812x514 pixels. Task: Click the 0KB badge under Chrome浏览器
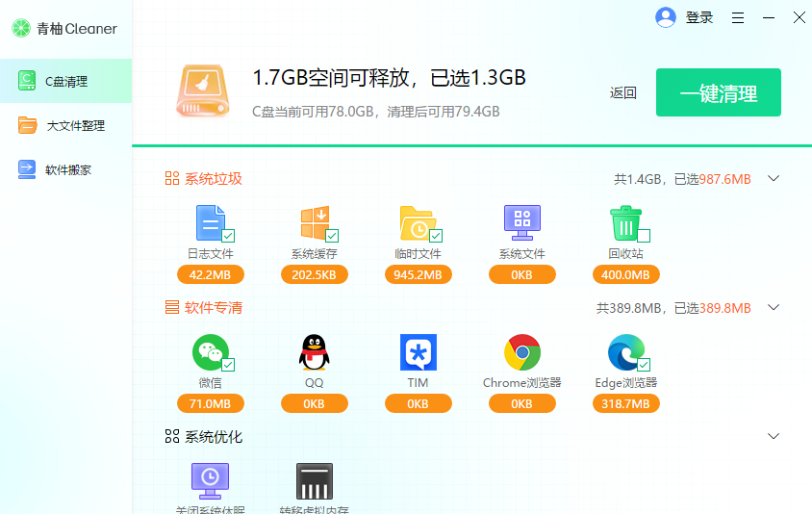(x=522, y=403)
